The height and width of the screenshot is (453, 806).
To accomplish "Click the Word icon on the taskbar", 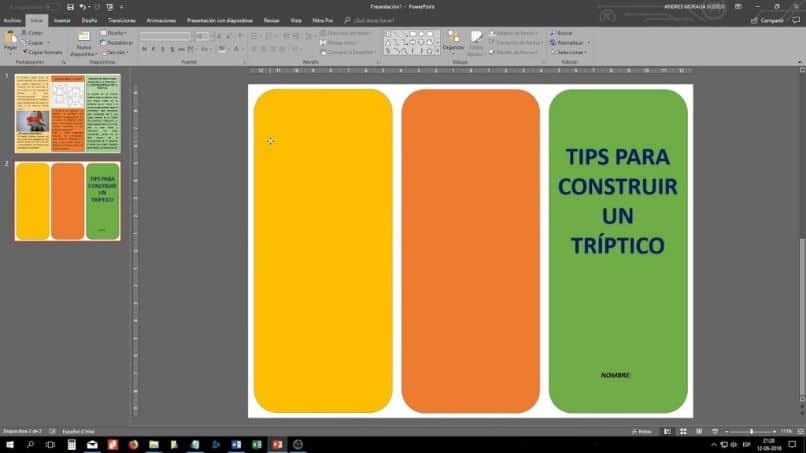I will [236, 444].
